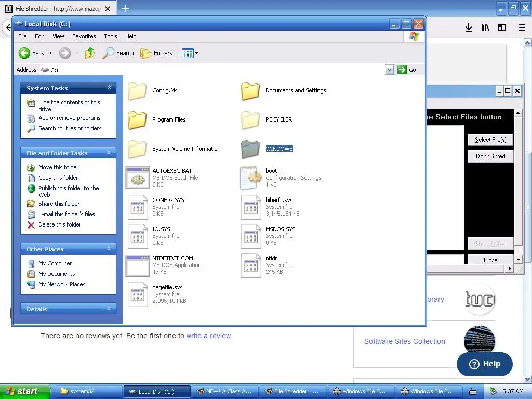Open a new browser tab

tap(125, 8)
